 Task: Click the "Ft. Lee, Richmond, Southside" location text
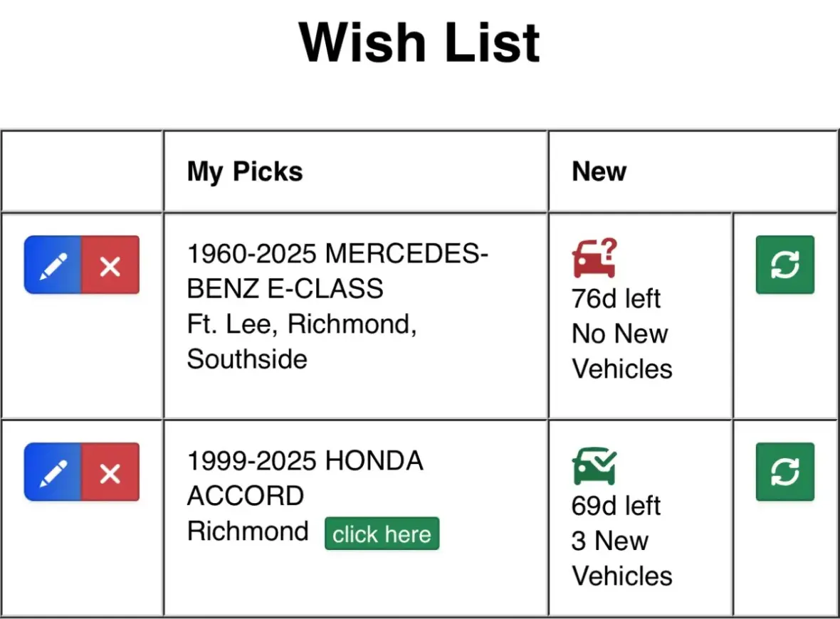(x=301, y=341)
